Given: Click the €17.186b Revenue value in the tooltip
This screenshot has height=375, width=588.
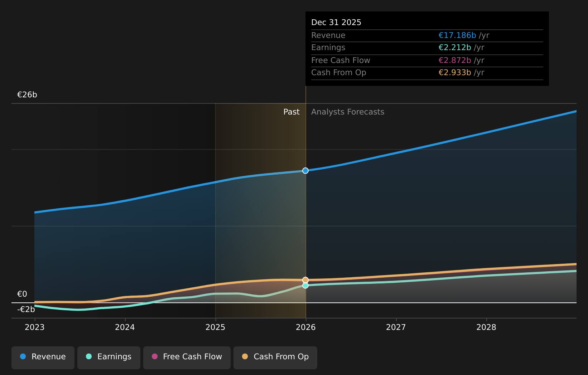Looking at the screenshot, I should [x=457, y=35].
